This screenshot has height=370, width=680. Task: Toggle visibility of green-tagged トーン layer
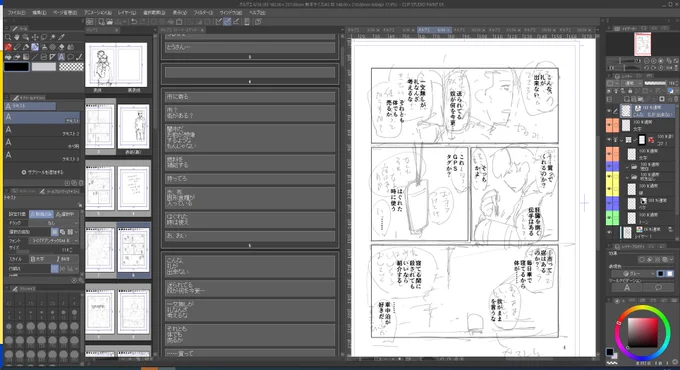[x=609, y=218]
